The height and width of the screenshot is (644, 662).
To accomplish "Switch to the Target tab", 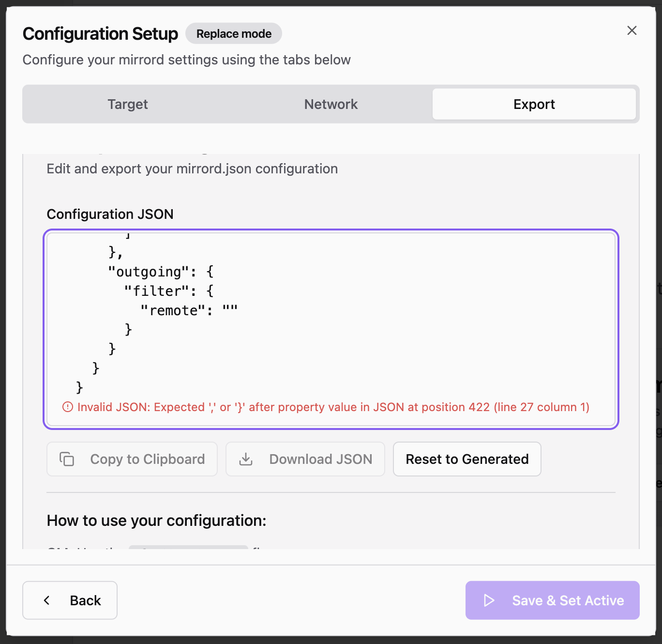I will (x=128, y=104).
